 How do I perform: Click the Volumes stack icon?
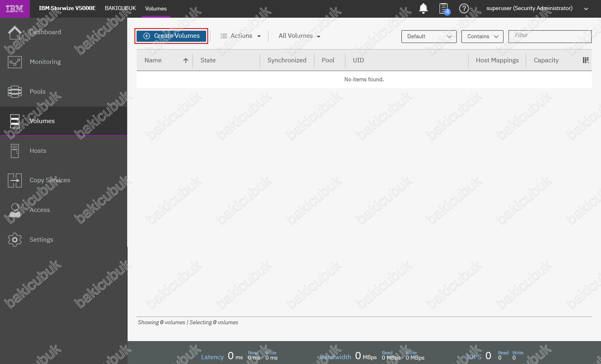(x=15, y=121)
